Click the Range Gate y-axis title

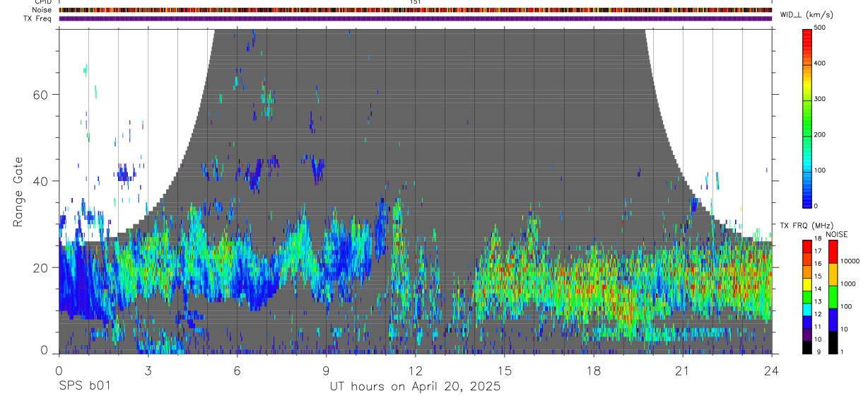(x=17, y=192)
